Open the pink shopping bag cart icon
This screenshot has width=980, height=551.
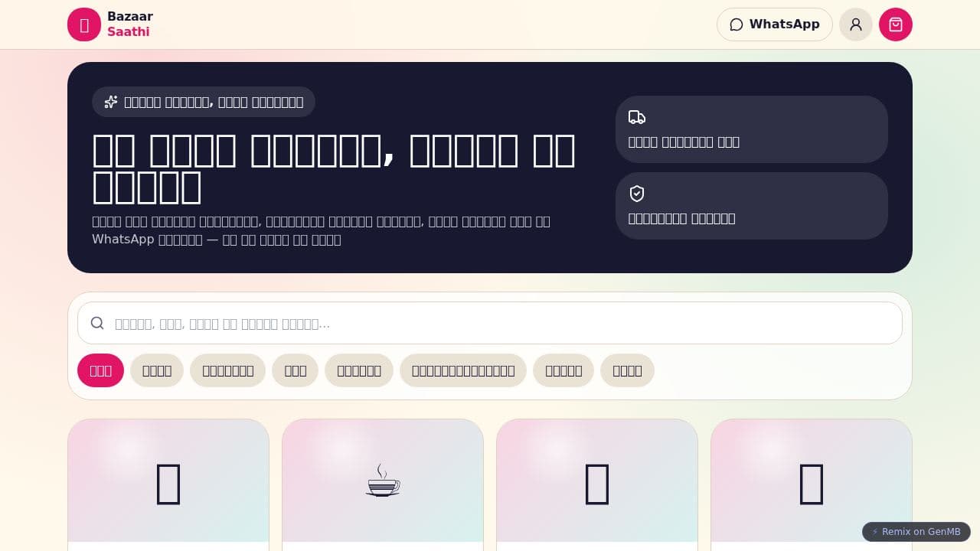(x=896, y=24)
